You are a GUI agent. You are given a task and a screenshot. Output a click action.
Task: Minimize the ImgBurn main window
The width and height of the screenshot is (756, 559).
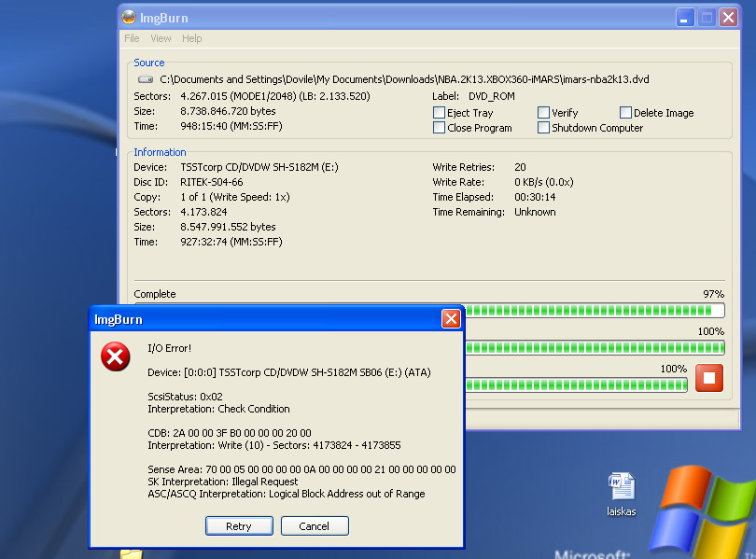click(x=685, y=18)
